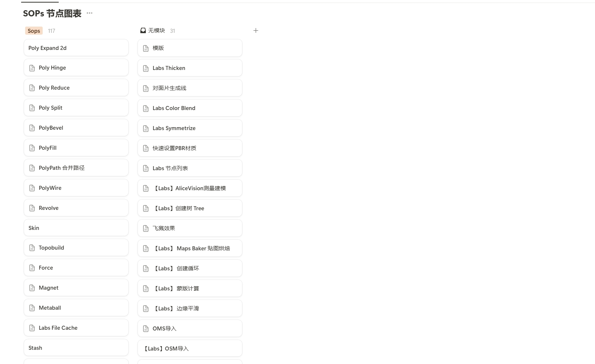
Task: Click the inbox icon next to 无模块
Action: click(x=143, y=31)
